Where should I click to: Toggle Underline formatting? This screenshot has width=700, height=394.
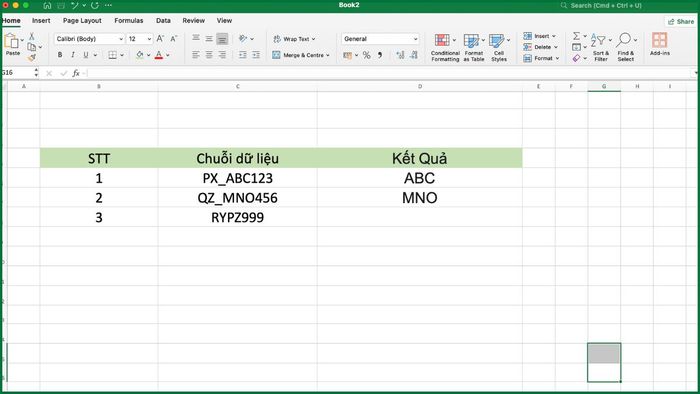pos(85,55)
